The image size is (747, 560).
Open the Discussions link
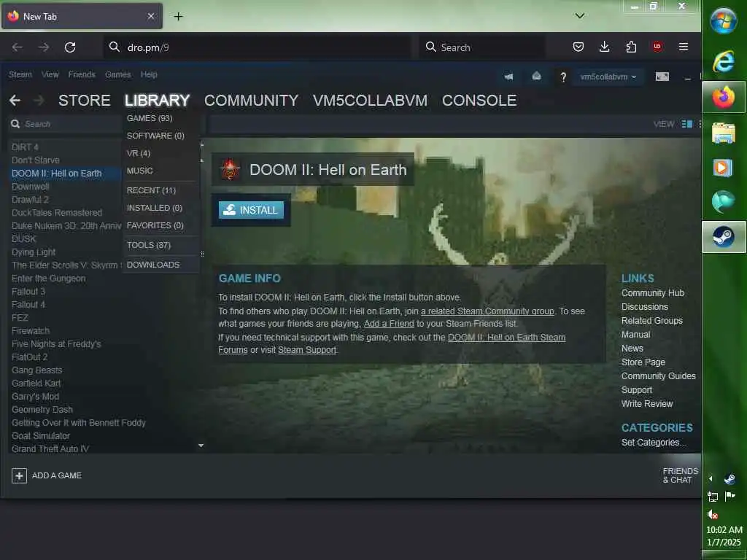[x=645, y=307]
